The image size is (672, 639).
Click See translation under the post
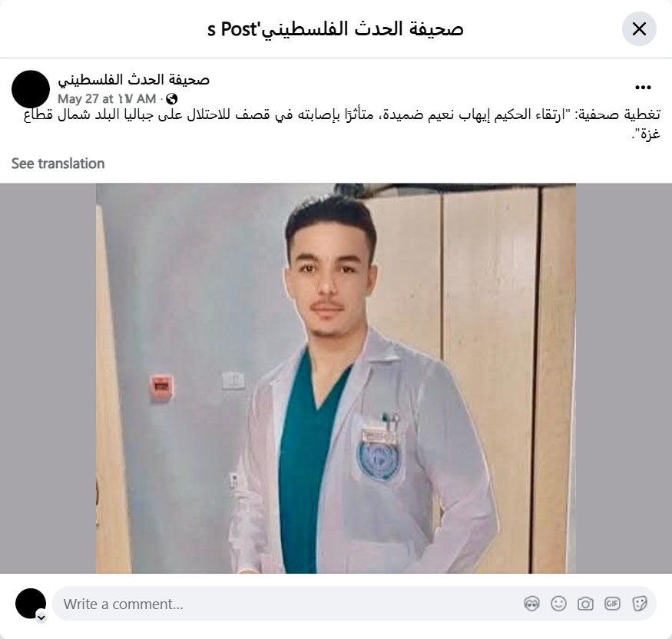tap(58, 164)
